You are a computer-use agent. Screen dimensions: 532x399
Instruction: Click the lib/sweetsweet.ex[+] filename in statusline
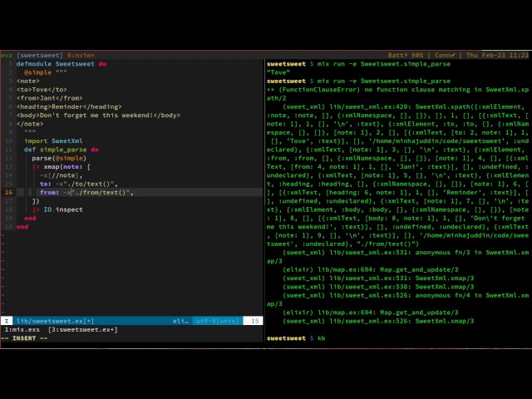[55, 321]
